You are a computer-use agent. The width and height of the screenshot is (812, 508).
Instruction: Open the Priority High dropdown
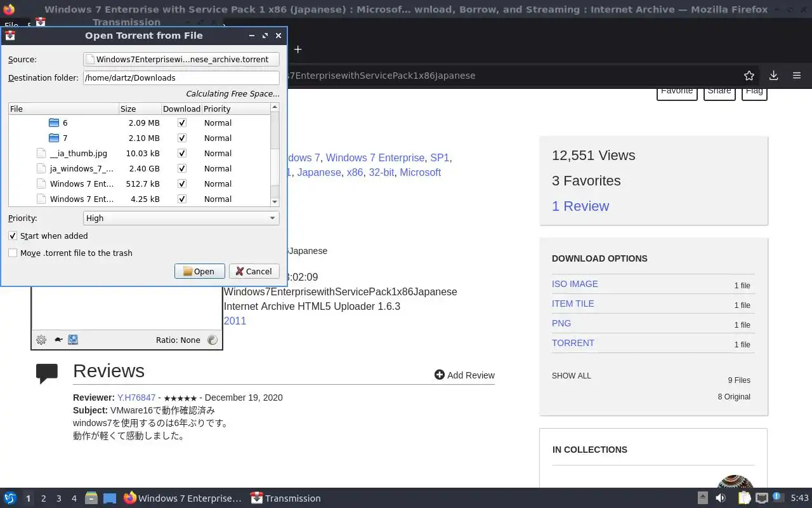coord(181,218)
